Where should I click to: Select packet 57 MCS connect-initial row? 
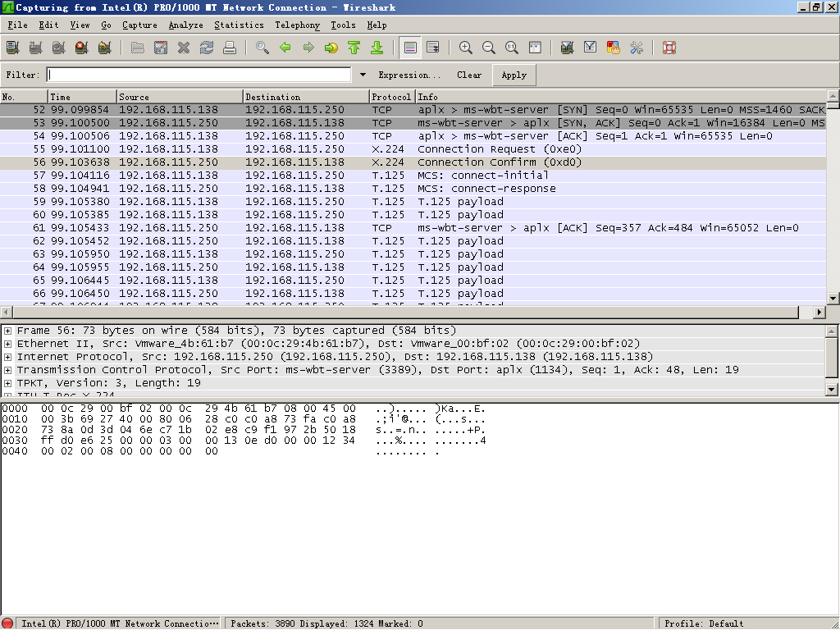click(413, 176)
